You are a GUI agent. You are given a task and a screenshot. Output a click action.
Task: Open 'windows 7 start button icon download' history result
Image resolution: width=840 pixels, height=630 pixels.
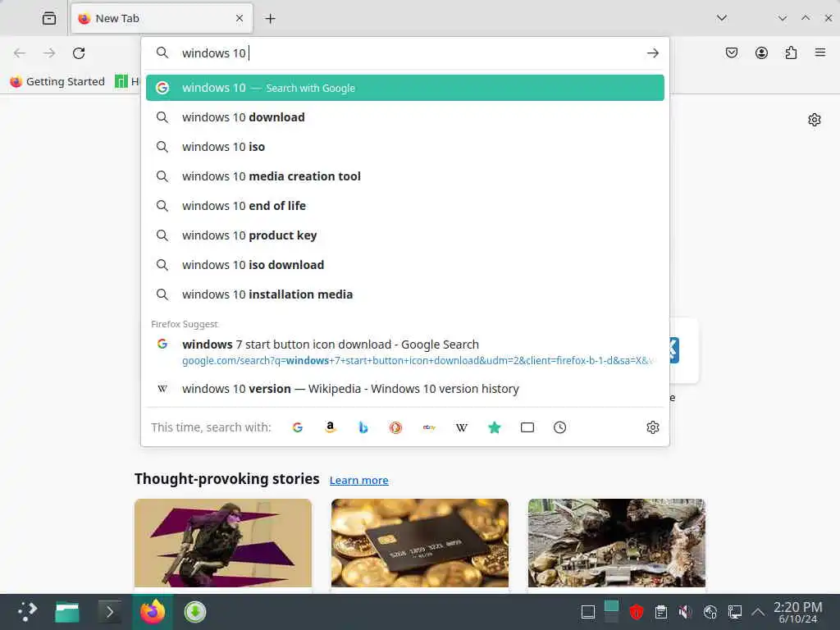405,352
